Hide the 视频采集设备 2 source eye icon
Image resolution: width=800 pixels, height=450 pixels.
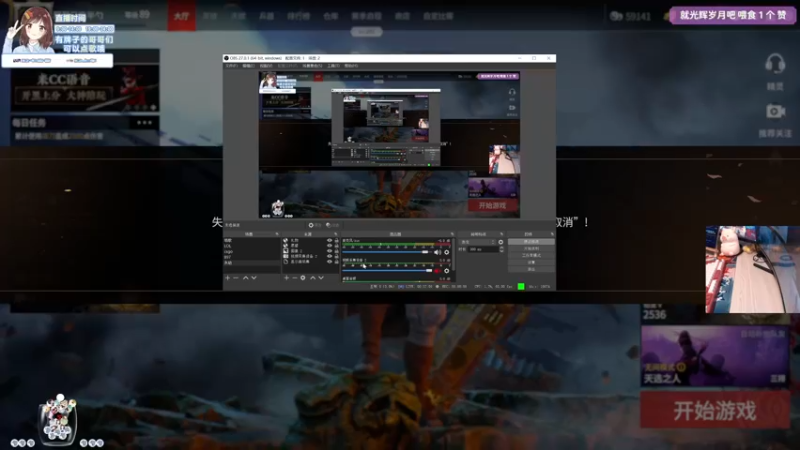pos(330,256)
